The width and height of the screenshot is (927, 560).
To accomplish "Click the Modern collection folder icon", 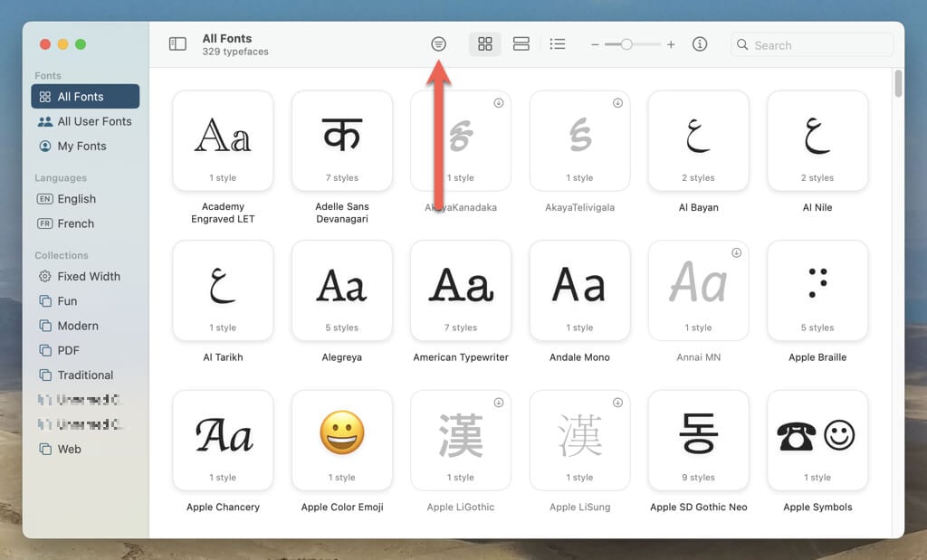I will tap(45, 326).
